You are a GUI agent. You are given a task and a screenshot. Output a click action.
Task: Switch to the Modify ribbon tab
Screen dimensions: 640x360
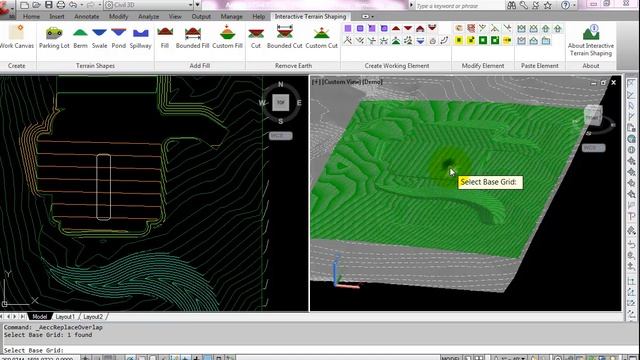click(x=118, y=16)
